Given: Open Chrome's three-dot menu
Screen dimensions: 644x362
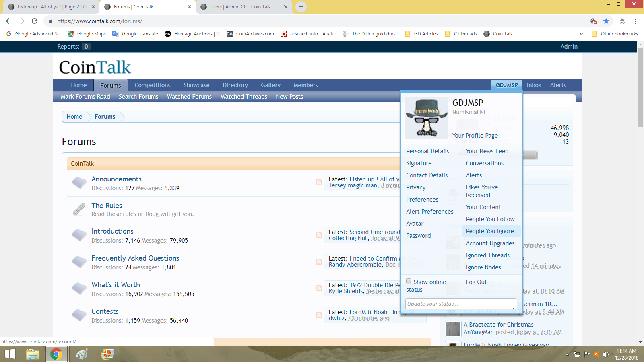Looking at the screenshot, I should (635, 21).
